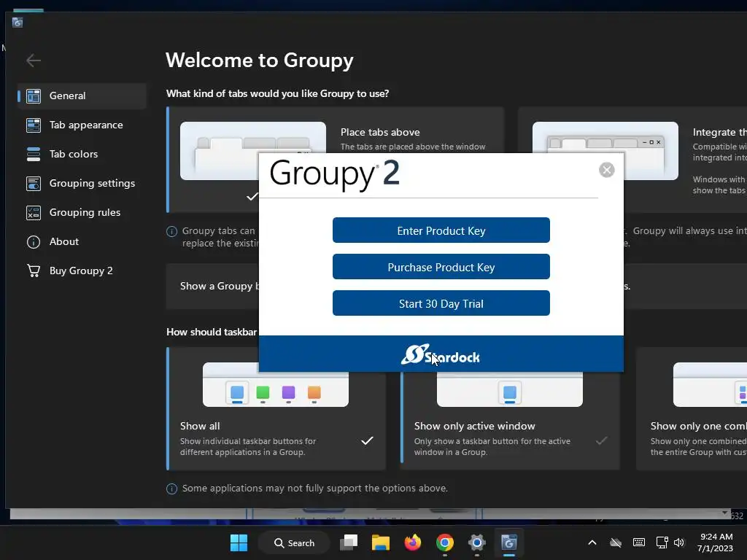This screenshot has width=747, height=560.
Task: Open Grouping rules section
Action: [82, 212]
